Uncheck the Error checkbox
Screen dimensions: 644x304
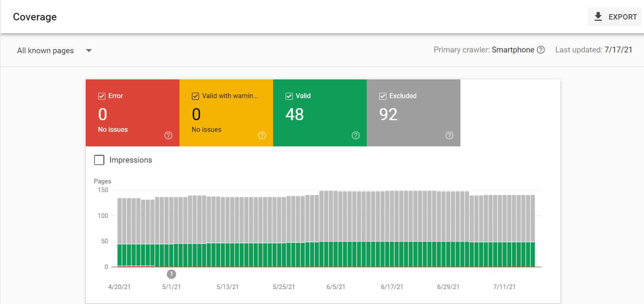pos(101,96)
